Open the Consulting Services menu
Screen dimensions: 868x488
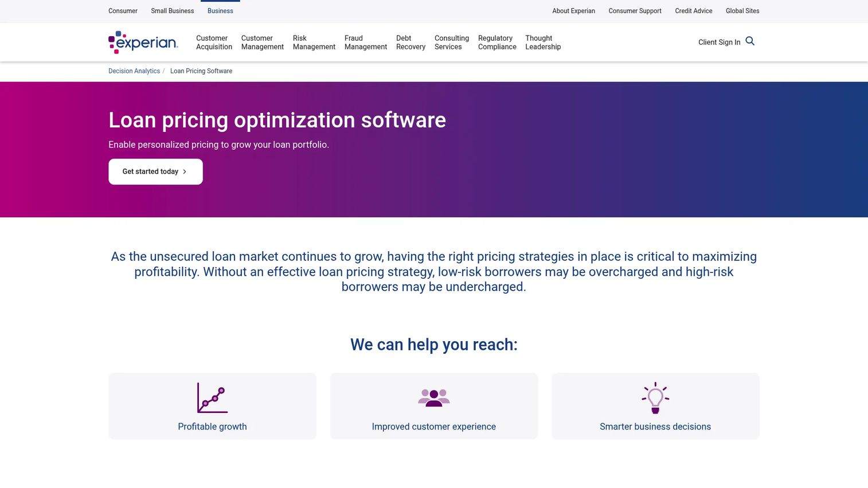tap(452, 42)
